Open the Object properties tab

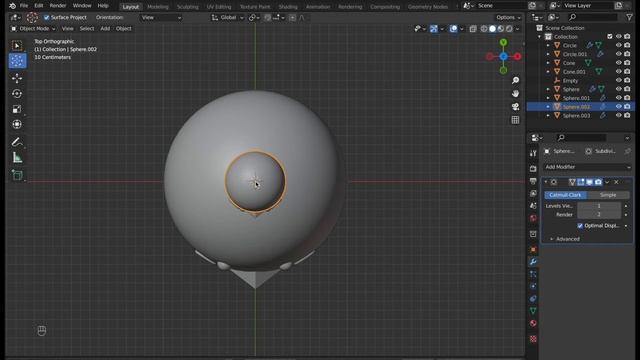click(x=533, y=249)
